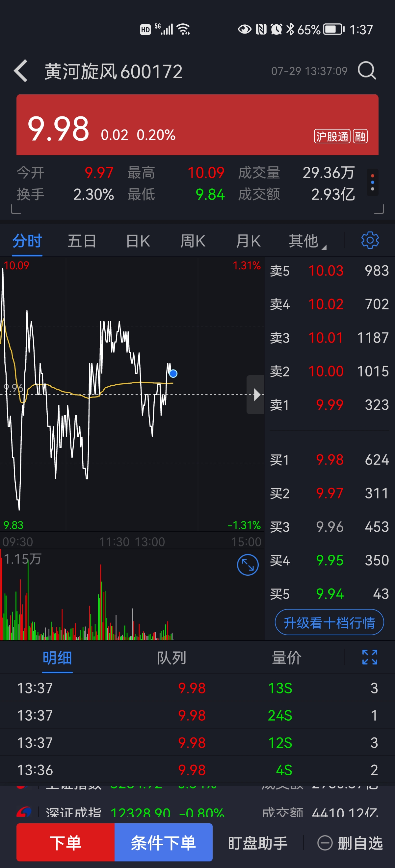Tap the 沪股通 badge
This screenshot has height=868, width=395.
332,136
